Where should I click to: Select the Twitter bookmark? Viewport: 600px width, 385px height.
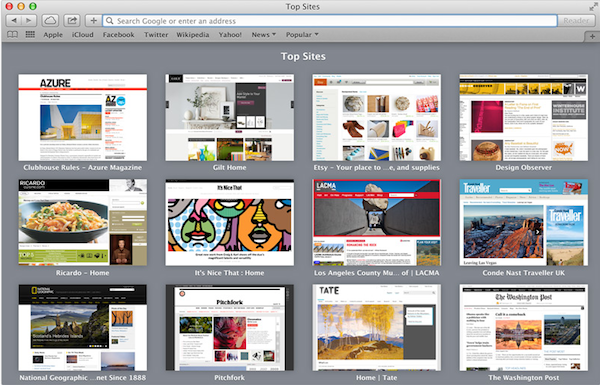156,35
